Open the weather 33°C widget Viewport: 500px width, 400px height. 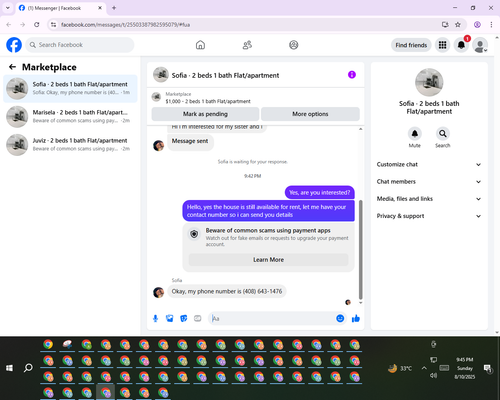point(400,368)
